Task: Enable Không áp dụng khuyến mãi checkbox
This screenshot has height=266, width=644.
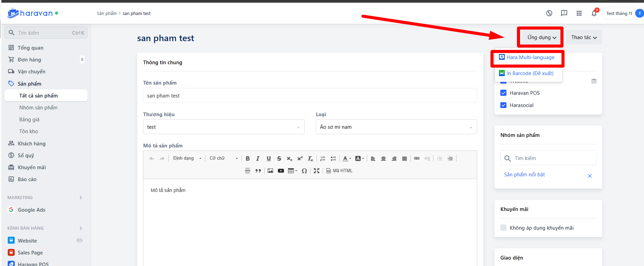Action: (503, 228)
